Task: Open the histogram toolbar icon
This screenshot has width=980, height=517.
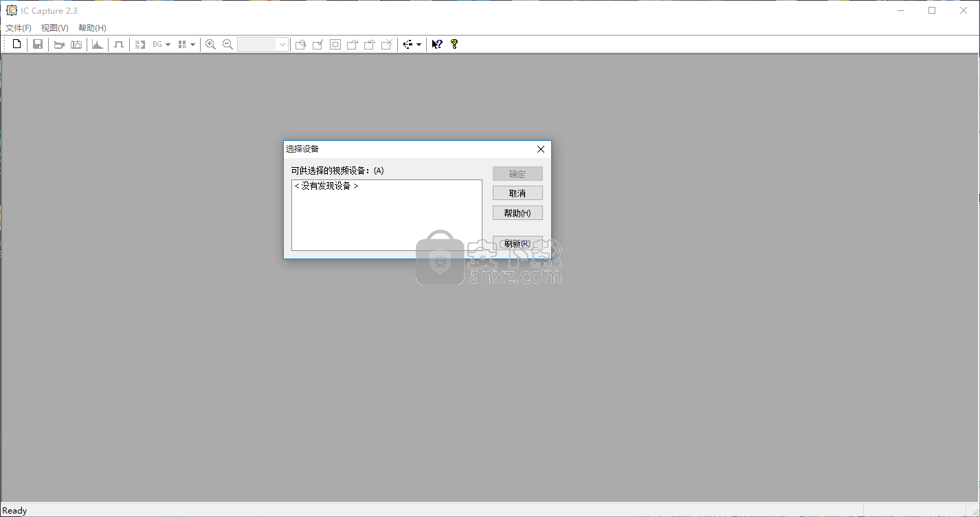Action: pyautogui.click(x=98, y=44)
